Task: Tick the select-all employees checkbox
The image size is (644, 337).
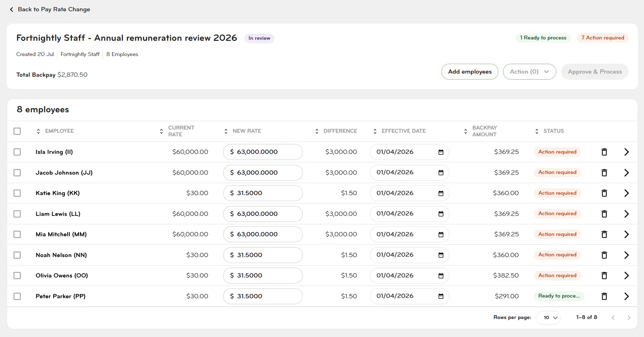Action: tap(17, 131)
